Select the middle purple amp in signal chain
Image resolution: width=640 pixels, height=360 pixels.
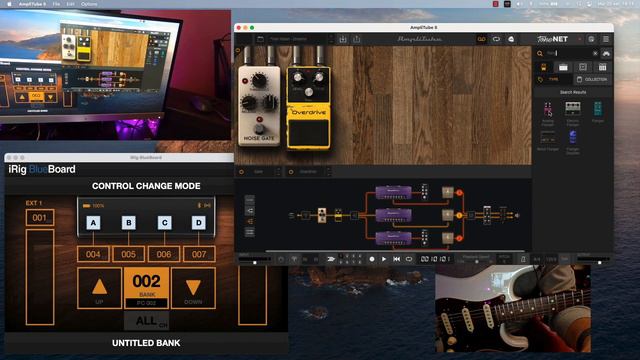(x=393, y=215)
